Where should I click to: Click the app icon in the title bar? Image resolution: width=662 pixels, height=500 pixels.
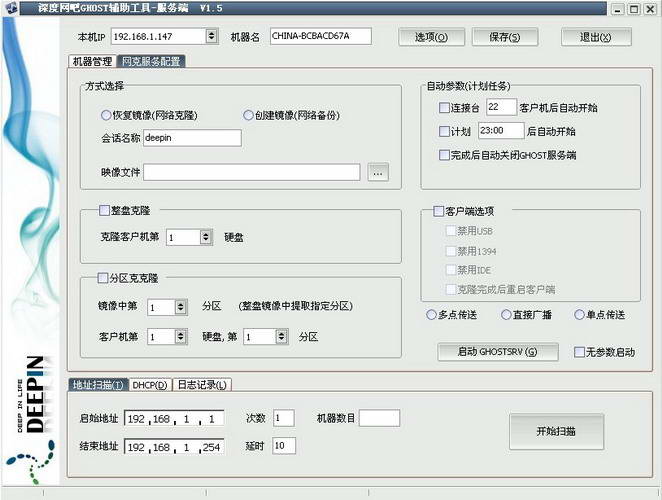[10, 8]
